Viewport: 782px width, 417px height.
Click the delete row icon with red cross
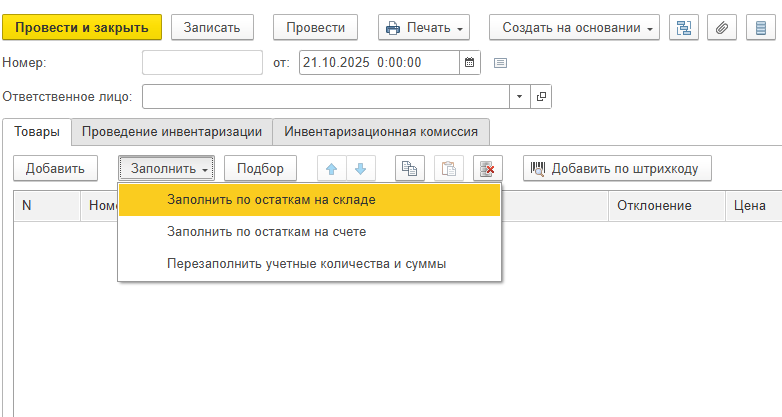tap(487, 169)
